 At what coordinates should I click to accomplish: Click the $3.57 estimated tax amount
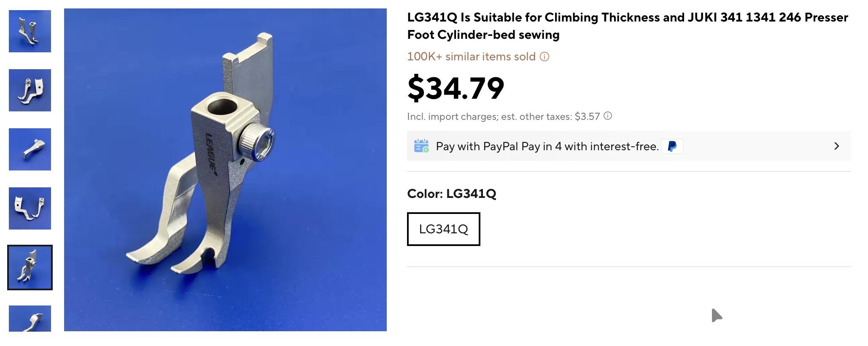(587, 116)
